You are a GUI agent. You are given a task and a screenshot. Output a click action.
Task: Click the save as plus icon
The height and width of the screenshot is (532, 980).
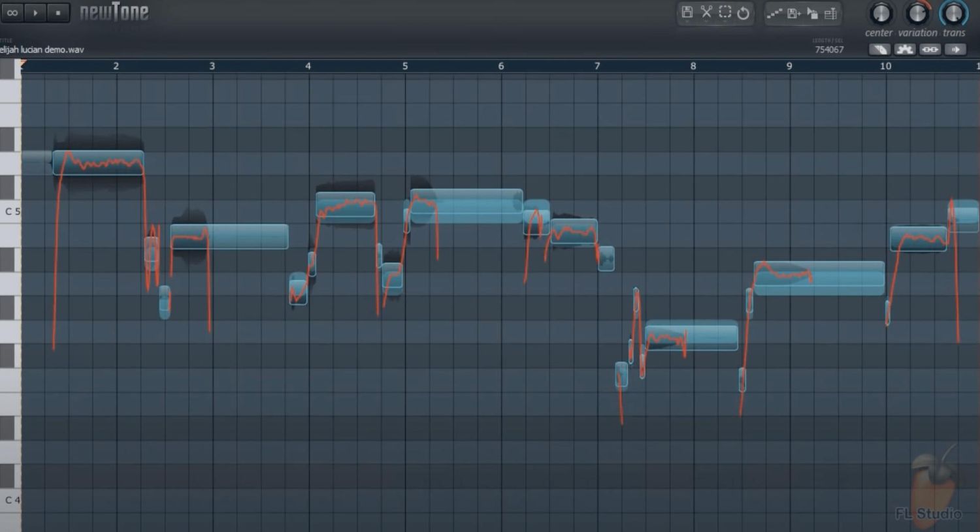(794, 13)
